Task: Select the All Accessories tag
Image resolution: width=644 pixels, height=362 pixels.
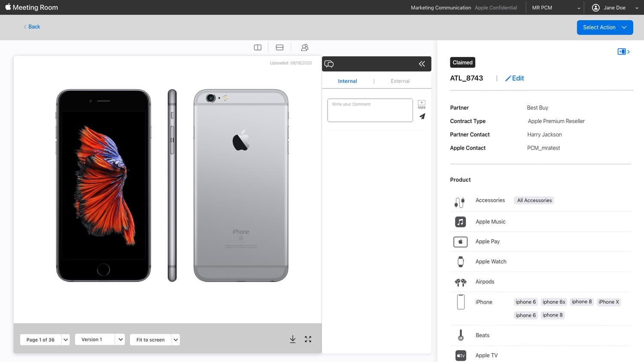Action: coord(534,200)
